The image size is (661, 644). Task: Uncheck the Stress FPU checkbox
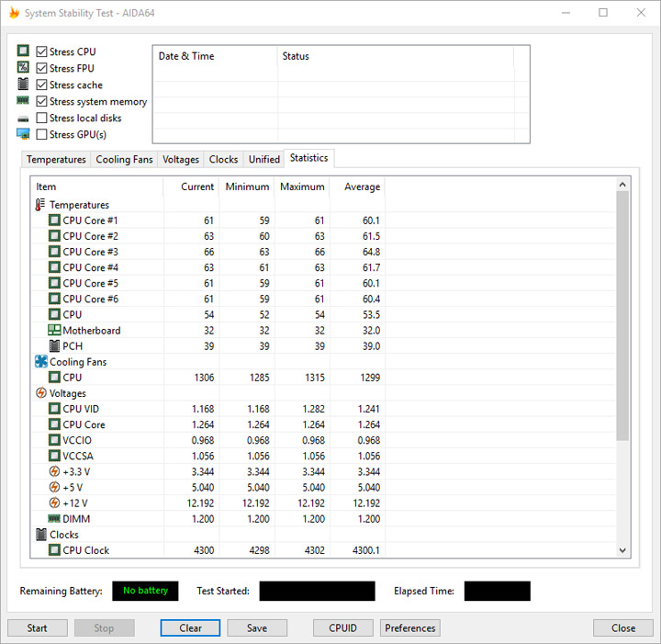point(41,68)
